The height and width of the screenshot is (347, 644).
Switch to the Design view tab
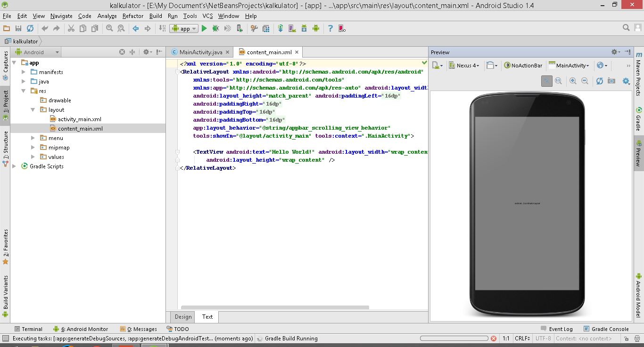point(183,317)
